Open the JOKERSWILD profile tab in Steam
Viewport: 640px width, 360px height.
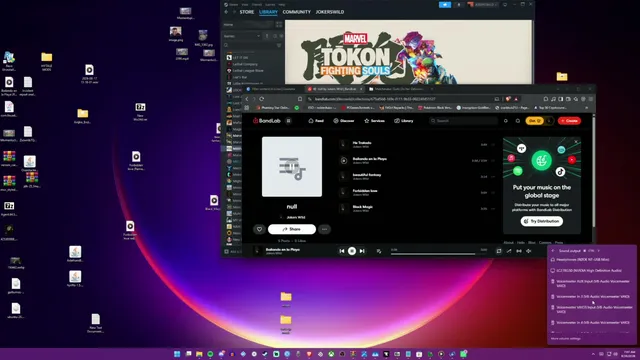click(x=329, y=12)
